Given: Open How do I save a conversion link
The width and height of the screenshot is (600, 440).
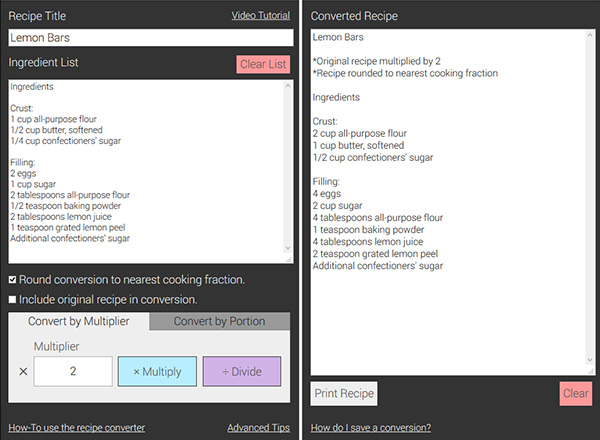Looking at the screenshot, I should 371,427.
